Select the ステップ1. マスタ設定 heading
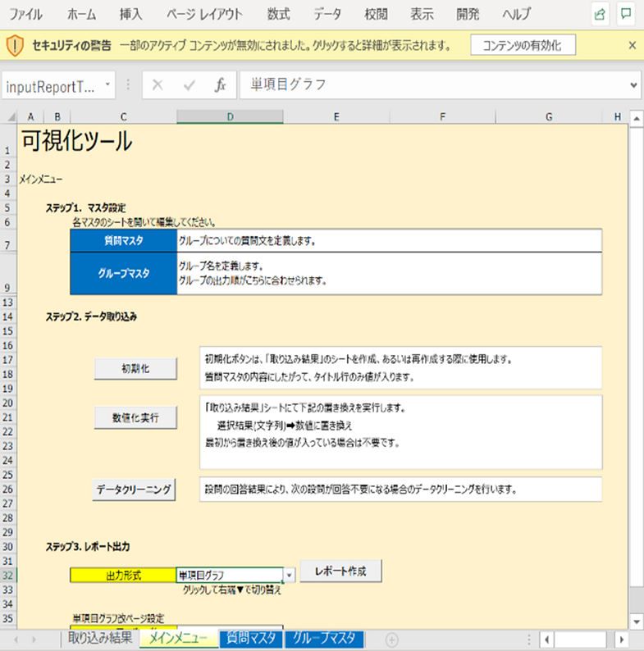 click(x=85, y=207)
